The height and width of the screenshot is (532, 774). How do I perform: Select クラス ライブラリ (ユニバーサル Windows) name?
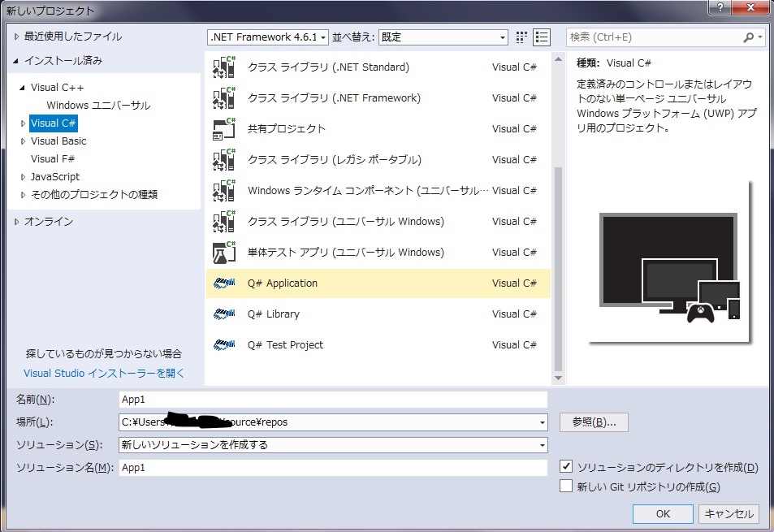345,221
